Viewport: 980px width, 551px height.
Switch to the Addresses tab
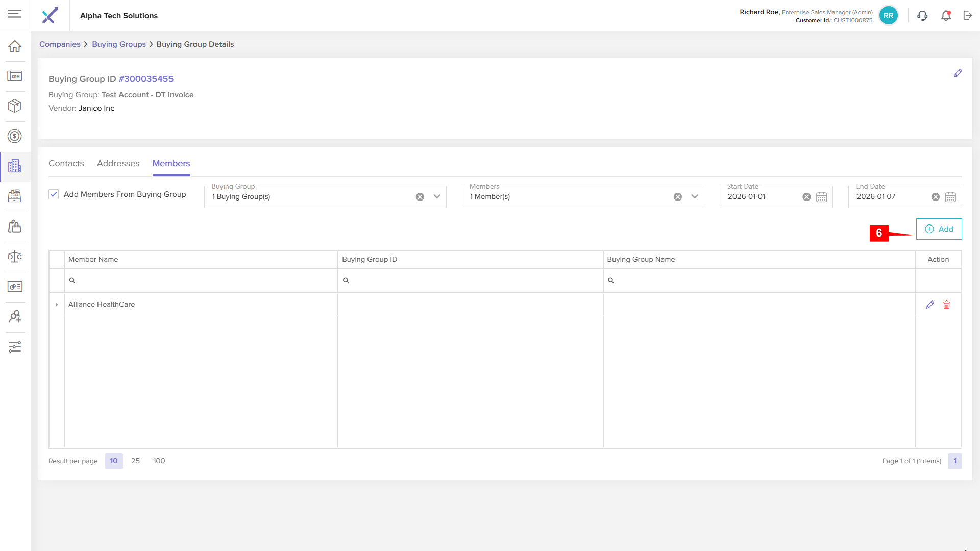coord(118,164)
